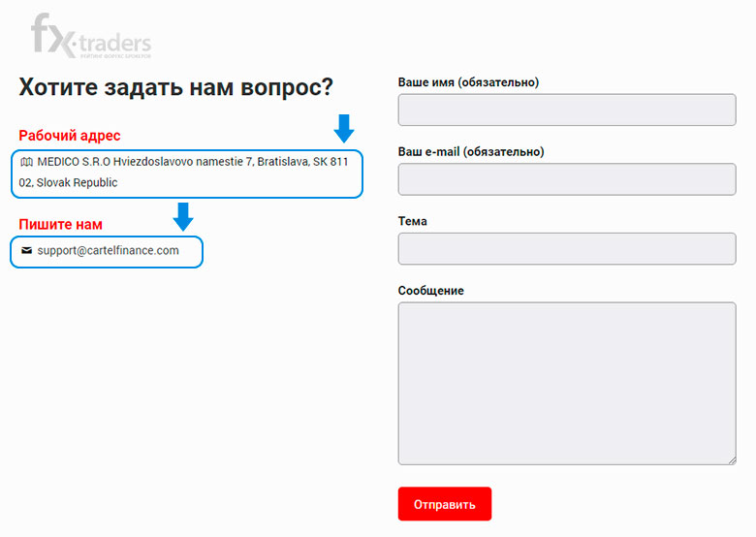This screenshot has width=756, height=537.
Task: Click the Сообщение field label
Action: click(430, 291)
